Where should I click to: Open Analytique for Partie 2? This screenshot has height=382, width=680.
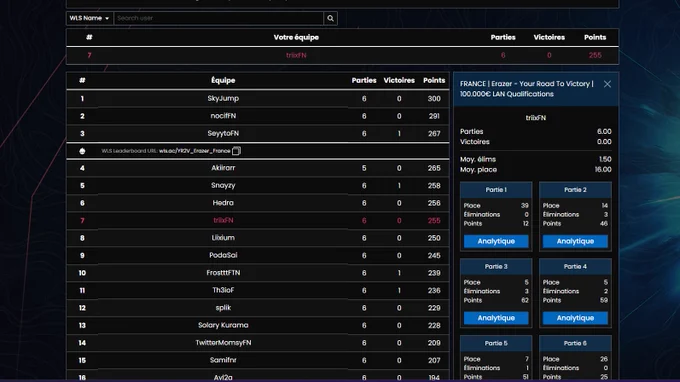coord(575,241)
